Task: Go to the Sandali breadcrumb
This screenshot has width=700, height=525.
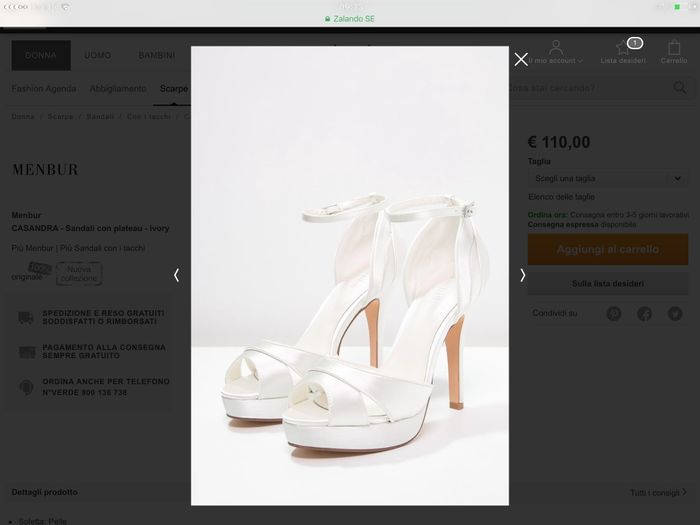Action: click(x=100, y=117)
